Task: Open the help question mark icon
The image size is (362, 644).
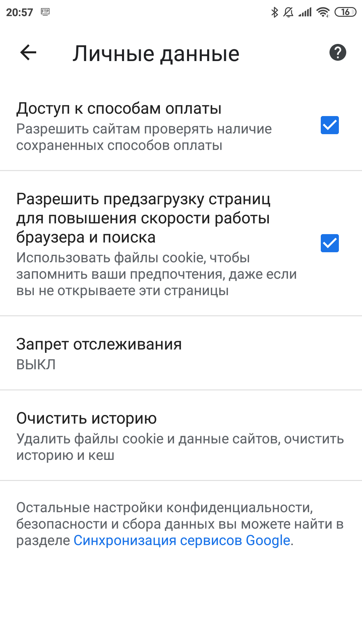Action: coord(338,53)
